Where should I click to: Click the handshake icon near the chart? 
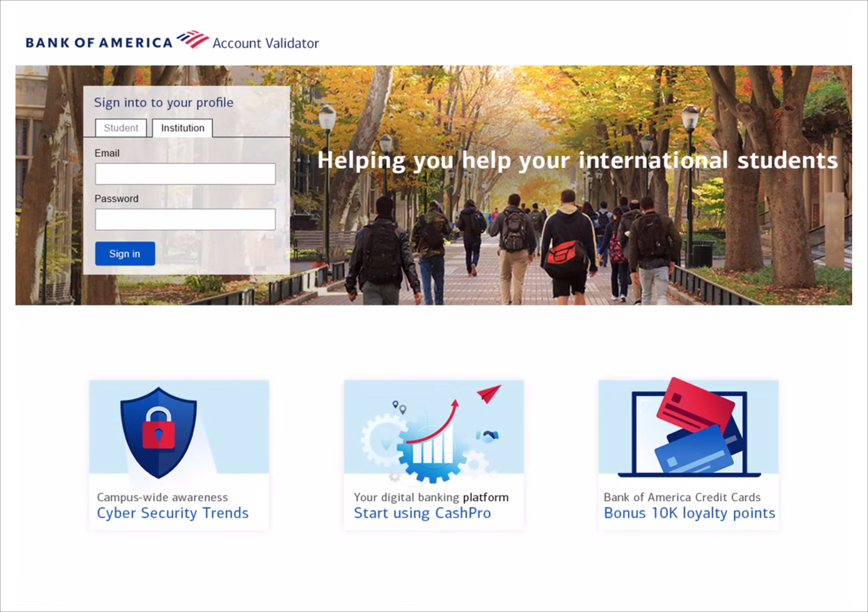[x=487, y=436]
